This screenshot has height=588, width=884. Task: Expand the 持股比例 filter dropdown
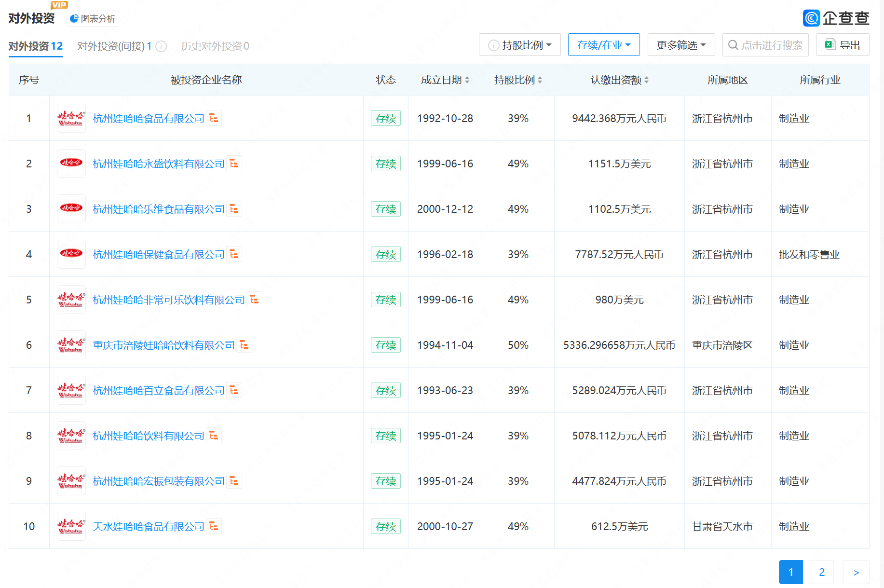pyautogui.click(x=519, y=45)
